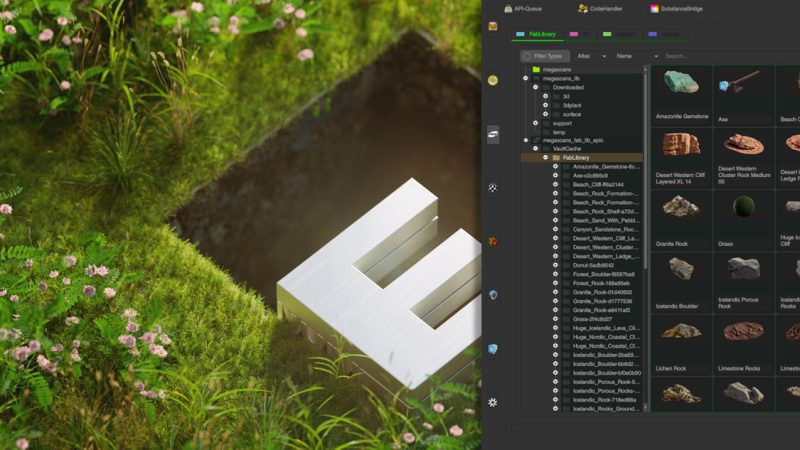Viewport: 800px width, 450px height.
Task: Click the green megascans folder icon
Action: pos(536,69)
